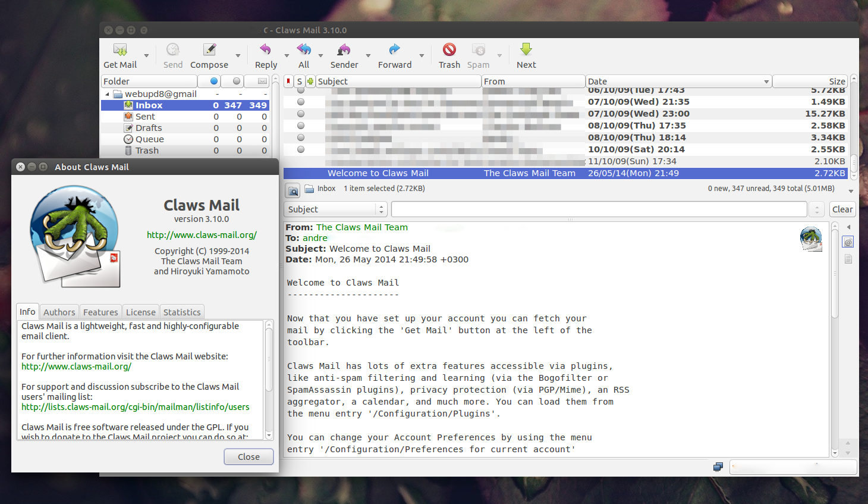
Task: Click the Get Mail toolbar icon
Action: [120, 50]
